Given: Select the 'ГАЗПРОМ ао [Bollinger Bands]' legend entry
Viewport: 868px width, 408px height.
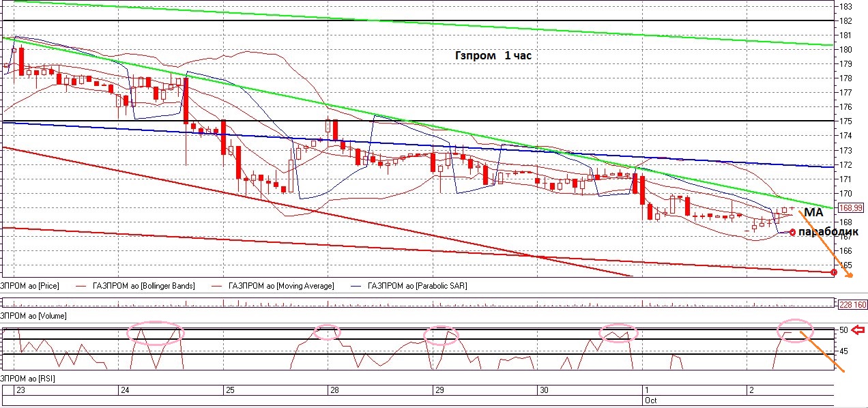Looking at the screenshot, I should click(143, 286).
